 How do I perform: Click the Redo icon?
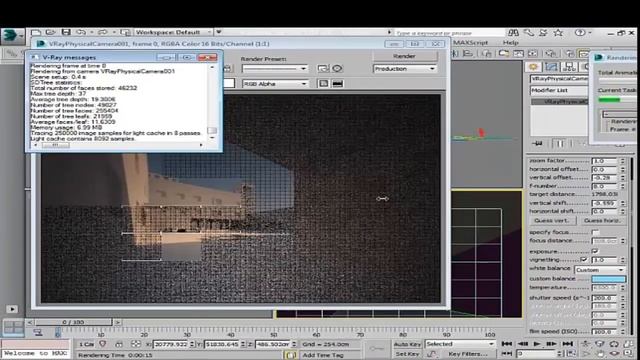(x=102, y=32)
